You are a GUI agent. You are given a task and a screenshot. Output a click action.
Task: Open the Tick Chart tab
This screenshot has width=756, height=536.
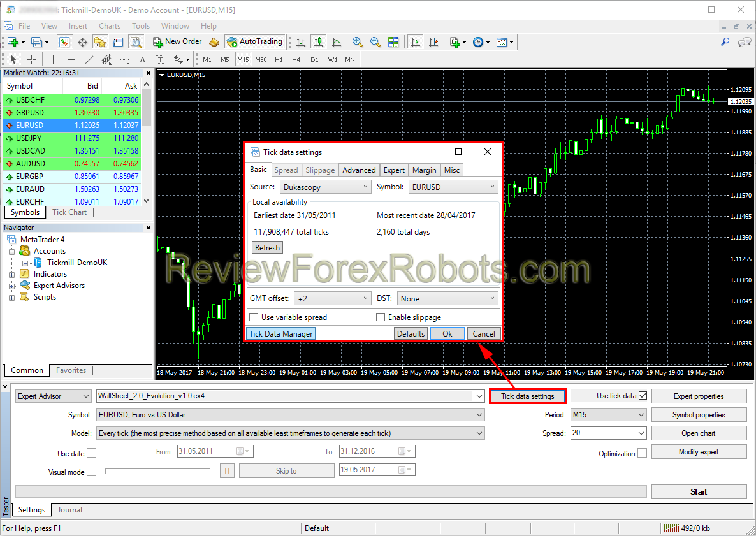click(69, 212)
